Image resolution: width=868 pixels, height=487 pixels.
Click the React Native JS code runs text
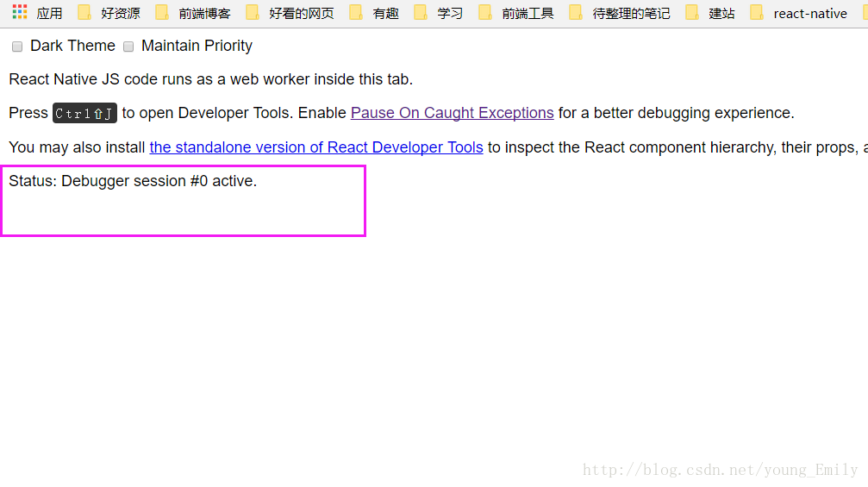tap(211, 79)
